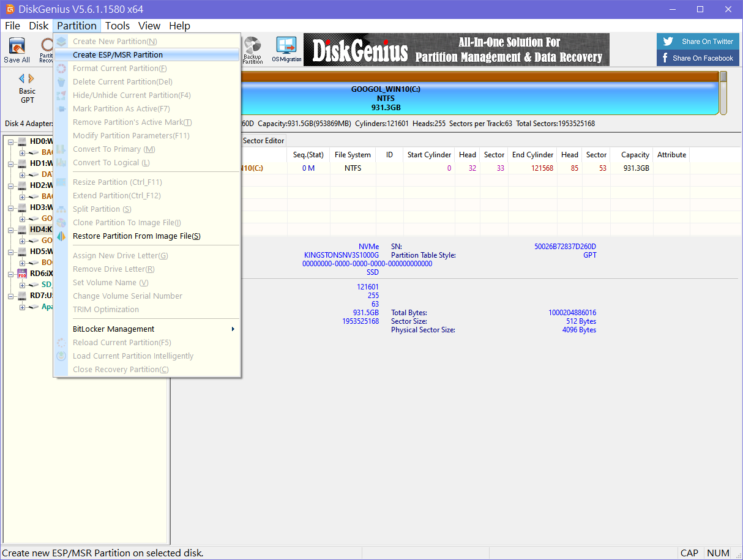Click the KINGSTONSNV3S1000G model text

tap(342, 255)
